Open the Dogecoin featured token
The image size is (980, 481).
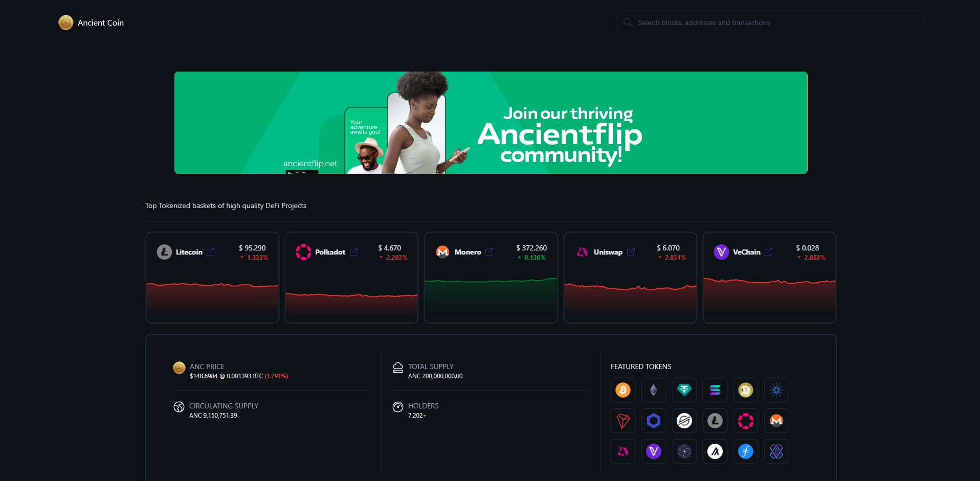tap(746, 391)
